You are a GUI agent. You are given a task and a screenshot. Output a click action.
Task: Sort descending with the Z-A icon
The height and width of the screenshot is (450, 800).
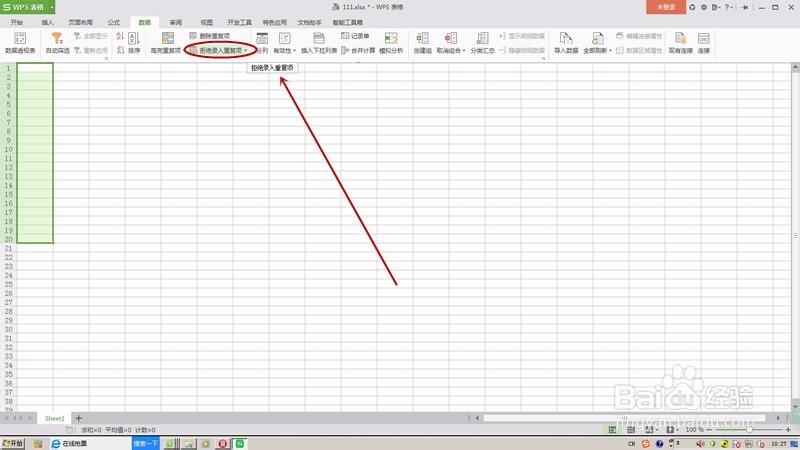coord(120,50)
